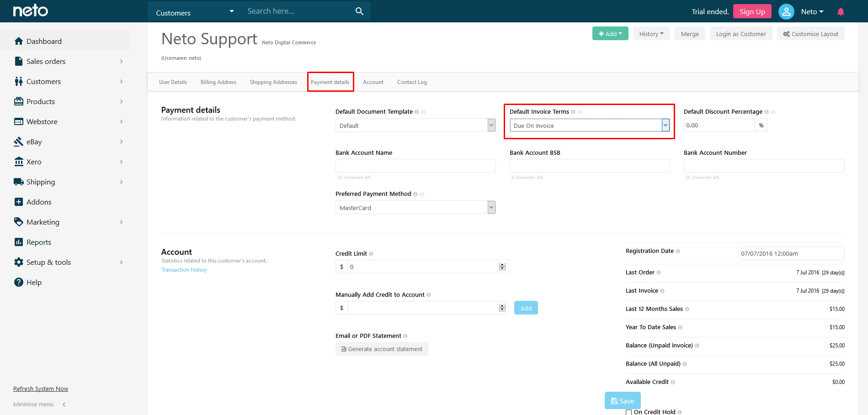
Task: Expand the Sales orders menu chevron
Action: [x=121, y=61]
